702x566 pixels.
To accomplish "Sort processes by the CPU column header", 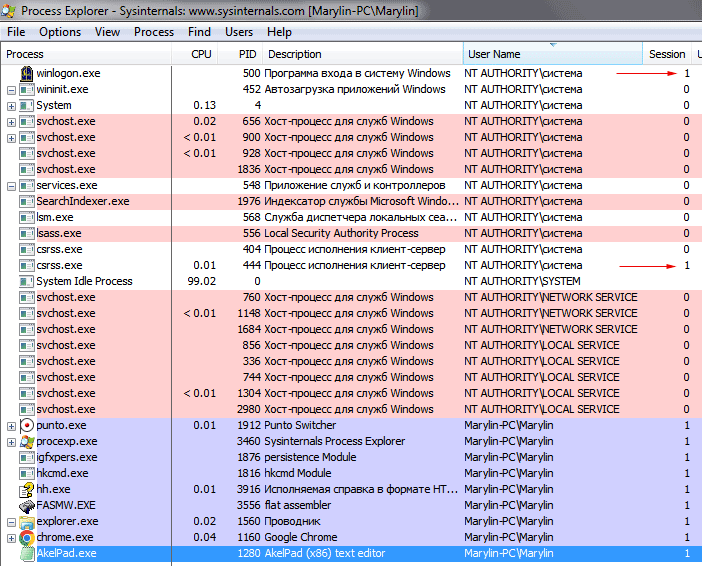I will click(201, 54).
